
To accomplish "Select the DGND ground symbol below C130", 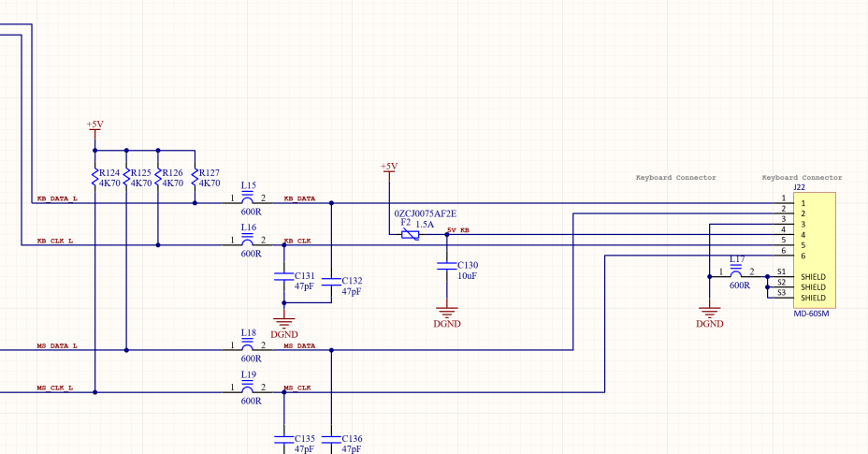I will pos(447,314).
